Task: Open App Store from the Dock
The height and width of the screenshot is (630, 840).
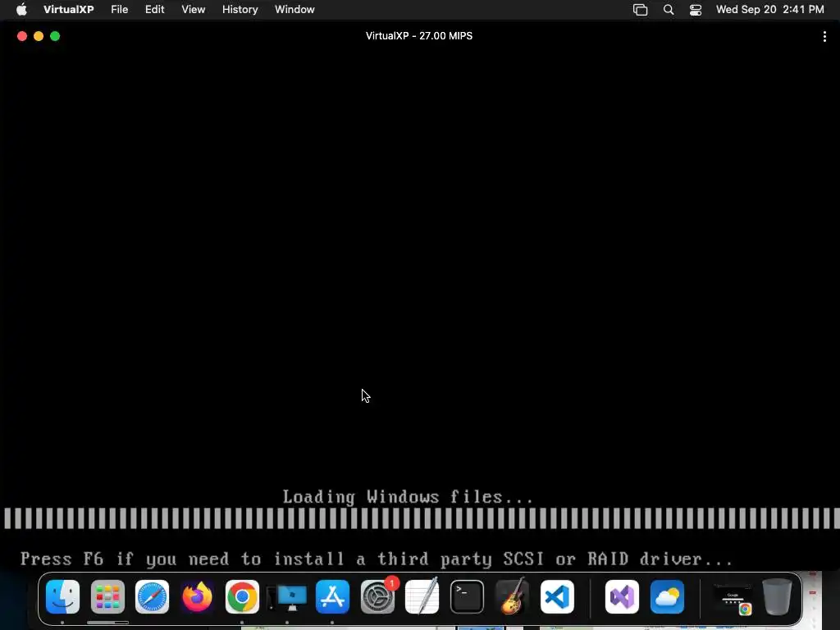Action: point(333,597)
